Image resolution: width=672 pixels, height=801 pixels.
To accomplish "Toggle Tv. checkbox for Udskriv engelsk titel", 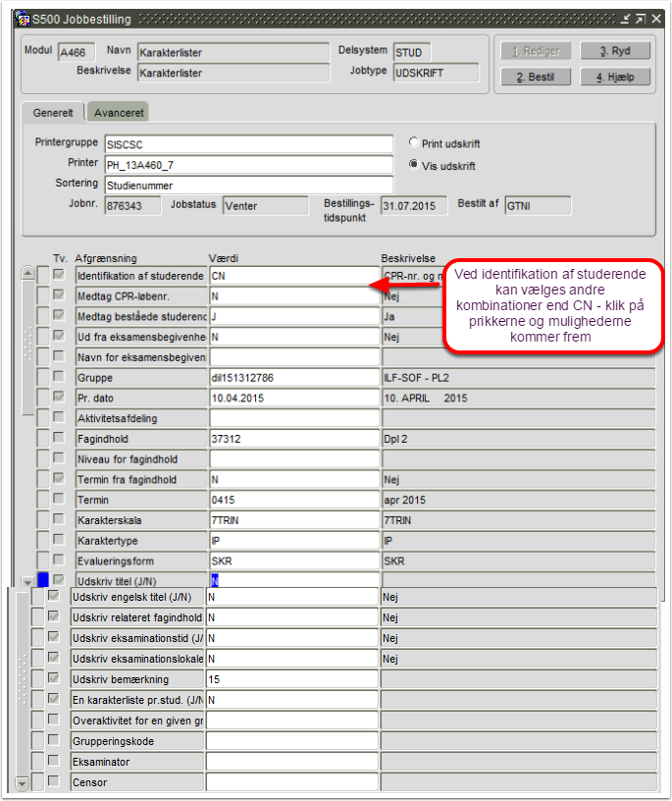I will tap(54, 596).
